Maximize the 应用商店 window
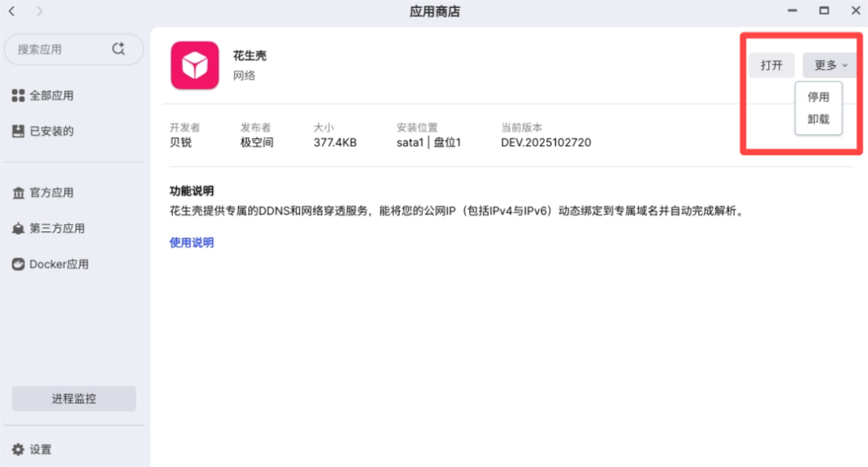The image size is (868, 467). tap(824, 11)
